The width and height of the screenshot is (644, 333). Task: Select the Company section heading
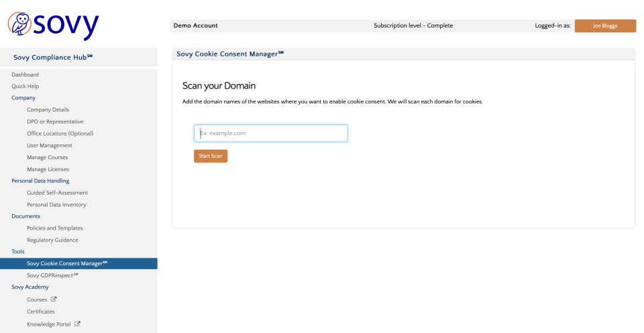click(23, 98)
